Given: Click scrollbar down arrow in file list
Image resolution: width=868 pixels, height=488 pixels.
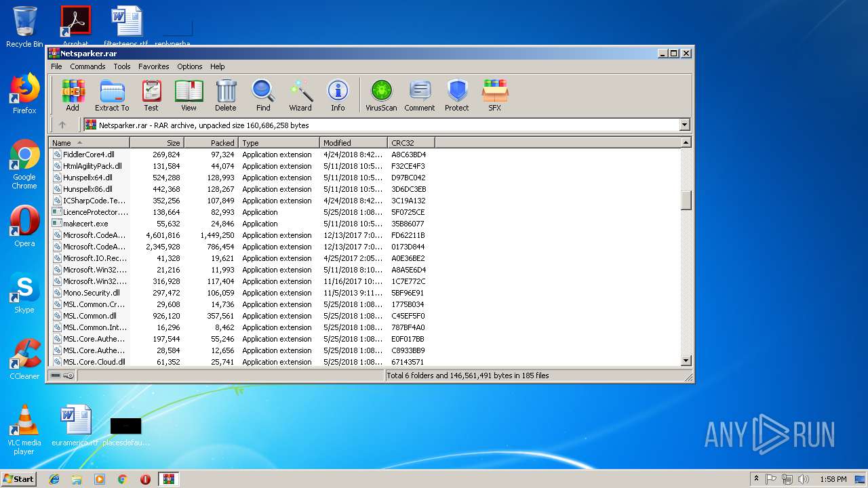Looking at the screenshot, I should click(686, 361).
